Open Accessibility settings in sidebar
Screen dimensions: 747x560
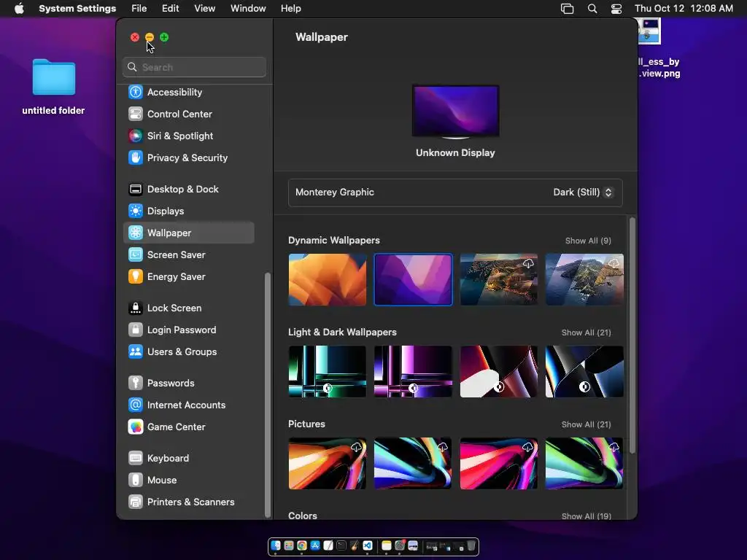coord(189,92)
